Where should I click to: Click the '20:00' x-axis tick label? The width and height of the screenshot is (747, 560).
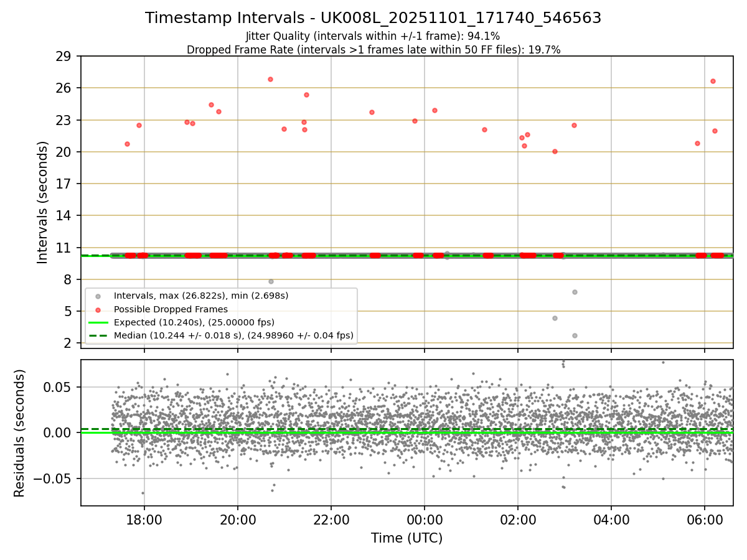click(x=238, y=520)
